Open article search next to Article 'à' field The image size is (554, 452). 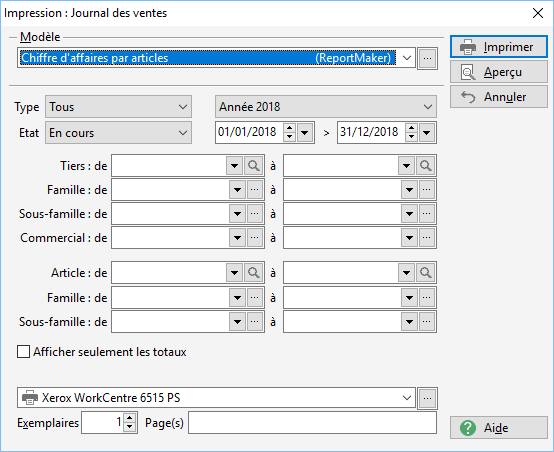[x=426, y=272]
